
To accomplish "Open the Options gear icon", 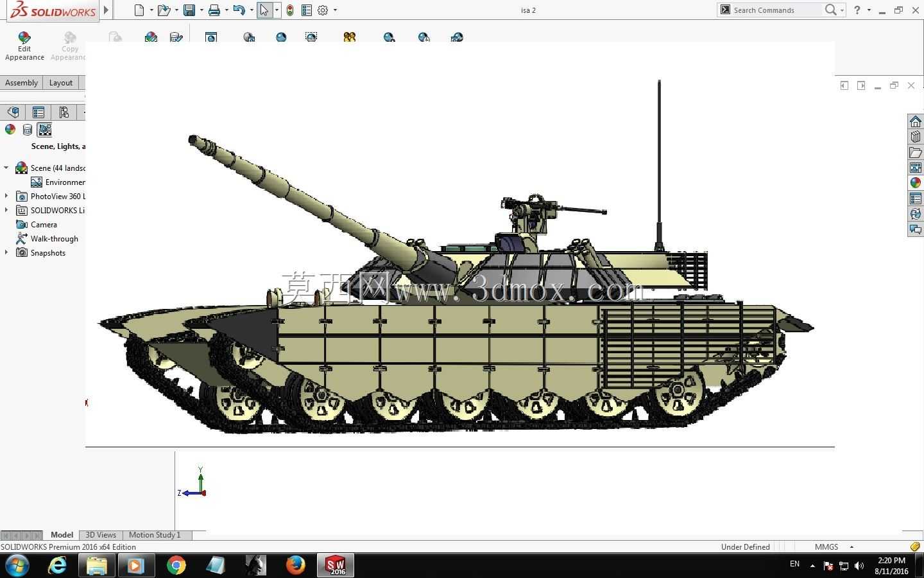I will click(x=323, y=10).
